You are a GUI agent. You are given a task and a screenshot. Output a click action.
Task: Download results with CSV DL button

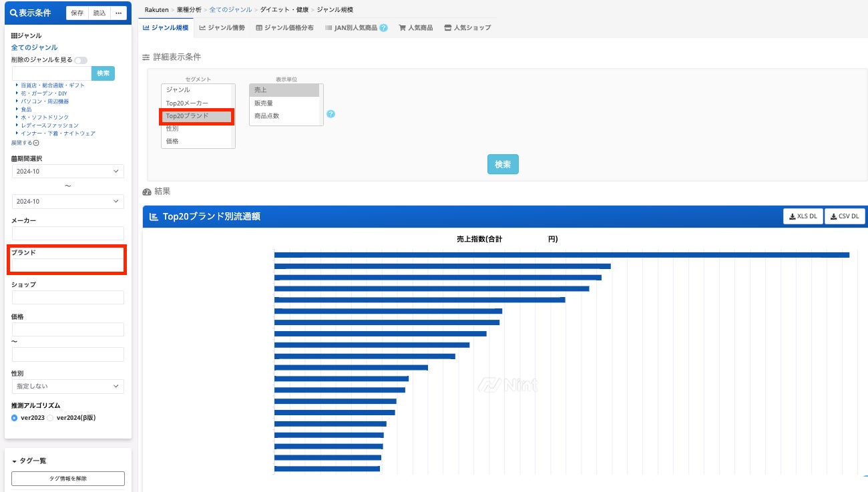click(x=845, y=216)
